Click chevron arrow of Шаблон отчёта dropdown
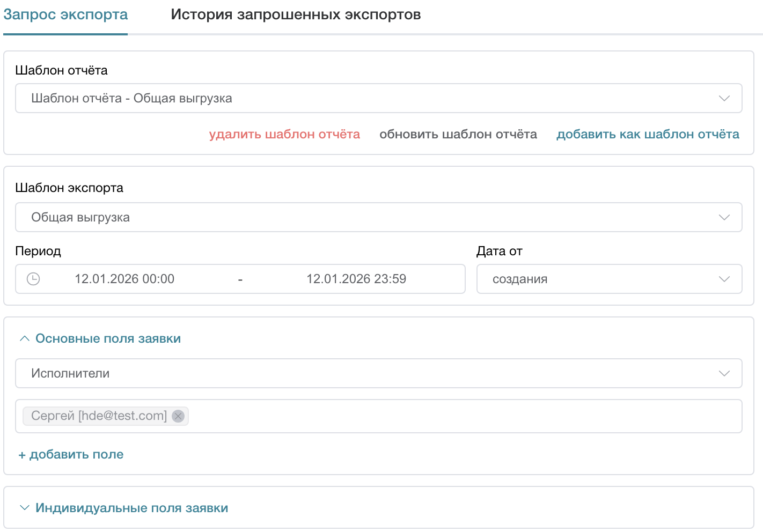Viewport: 763px width, 532px height. (724, 99)
